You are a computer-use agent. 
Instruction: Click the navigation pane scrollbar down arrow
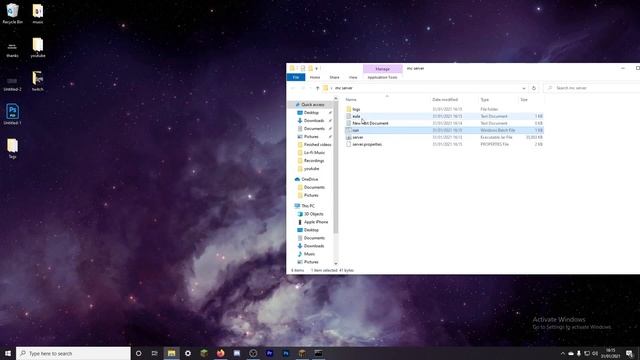coord(336,264)
